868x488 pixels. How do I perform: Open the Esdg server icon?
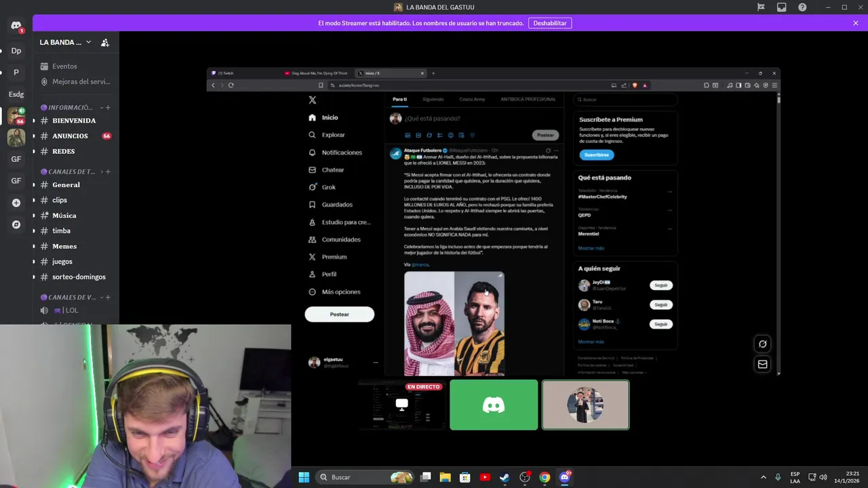click(x=16, y=94)
